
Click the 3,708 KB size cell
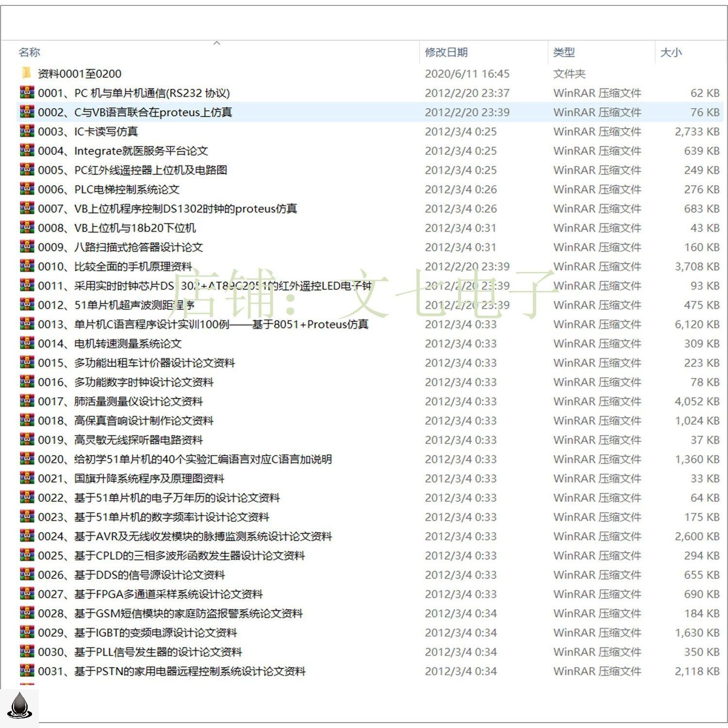point(697,266)
